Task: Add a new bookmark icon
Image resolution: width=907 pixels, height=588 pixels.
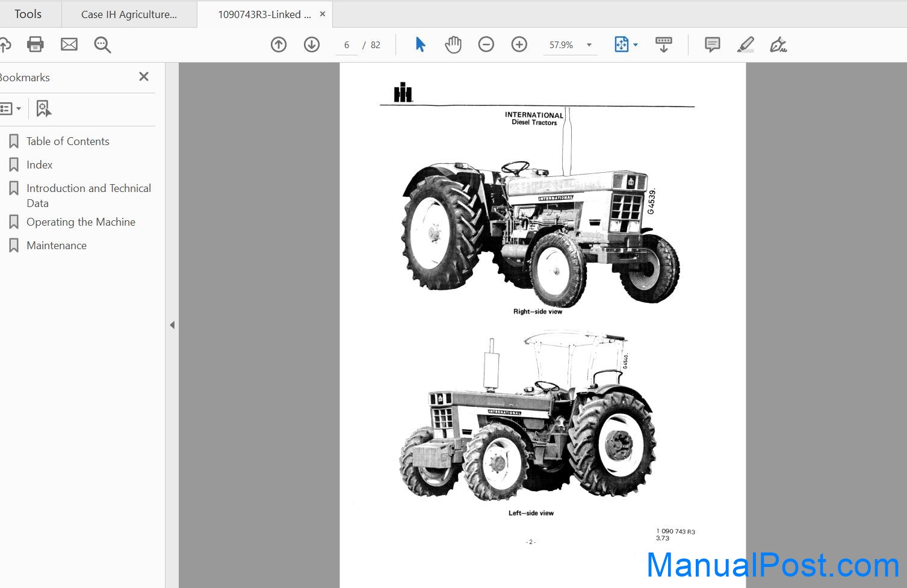Action: coord(43,109)
